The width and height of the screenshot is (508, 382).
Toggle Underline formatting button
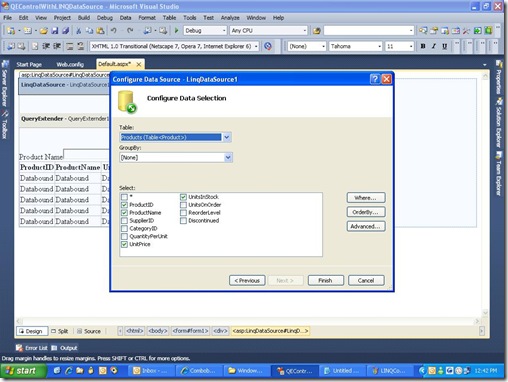coord(444,46)
